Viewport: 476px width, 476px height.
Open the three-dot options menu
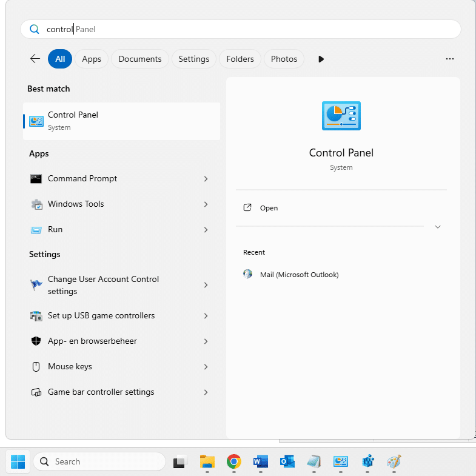449,59
